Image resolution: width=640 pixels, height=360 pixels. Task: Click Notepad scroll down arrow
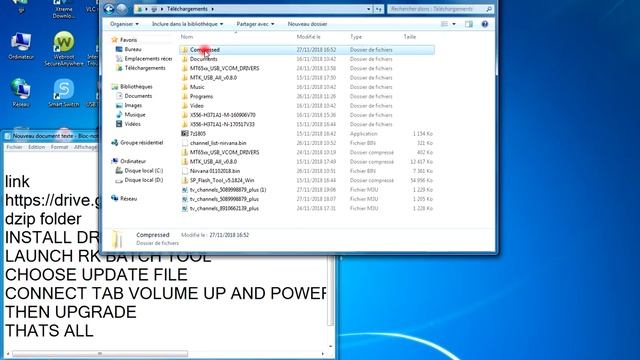(331, 346)
